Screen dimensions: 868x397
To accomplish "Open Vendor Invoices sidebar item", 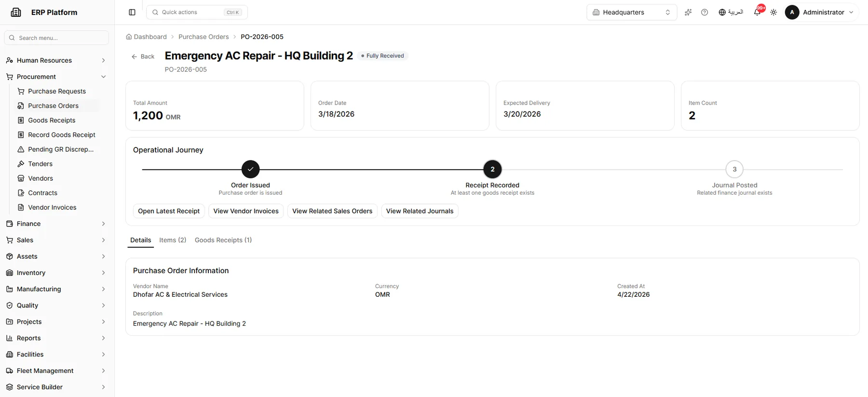I will [x=57, y=207].
